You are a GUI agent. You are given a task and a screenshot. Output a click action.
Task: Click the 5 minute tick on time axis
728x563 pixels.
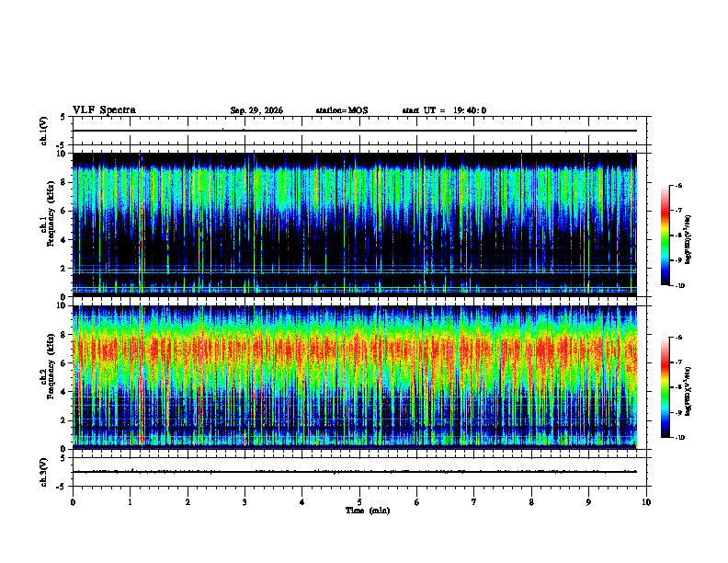(359, 502)
